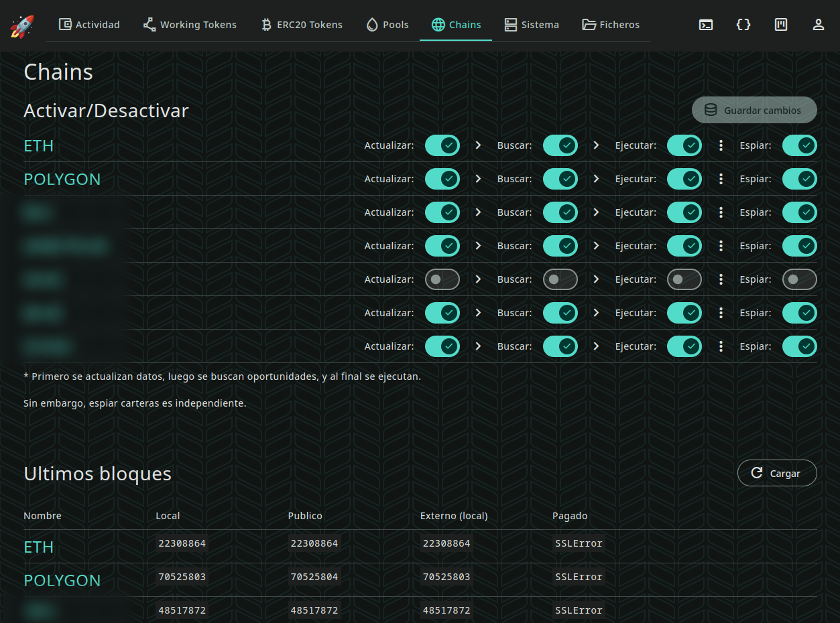This screenshot has width=840, height=623.
Task: Click the Ultimos bloques heading
Action: (x=97, y=474)
